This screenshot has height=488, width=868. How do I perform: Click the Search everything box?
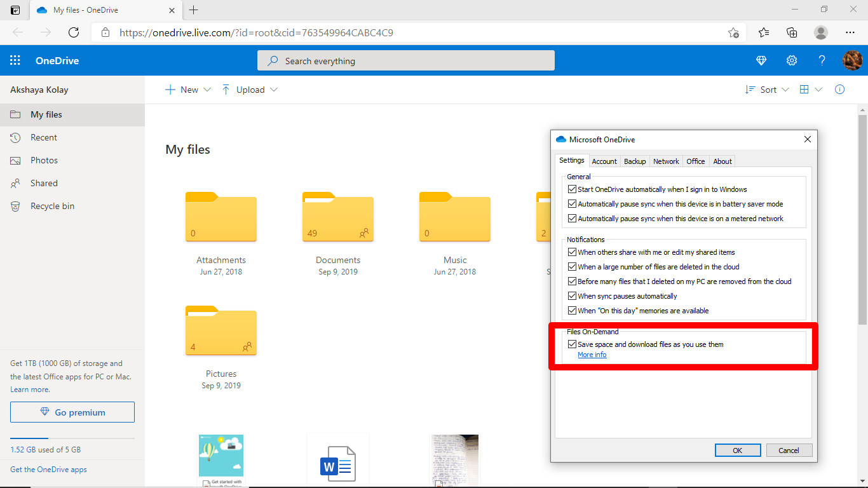[406, 61]
